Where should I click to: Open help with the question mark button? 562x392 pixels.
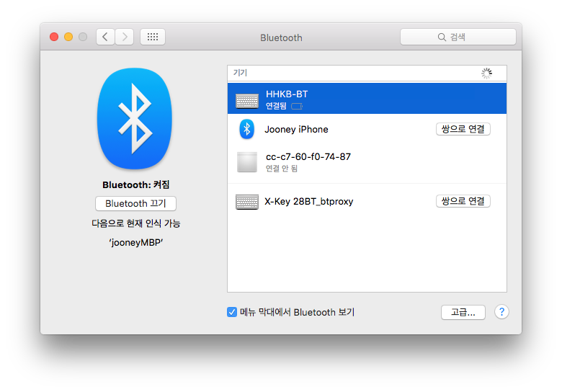[501, 312]
